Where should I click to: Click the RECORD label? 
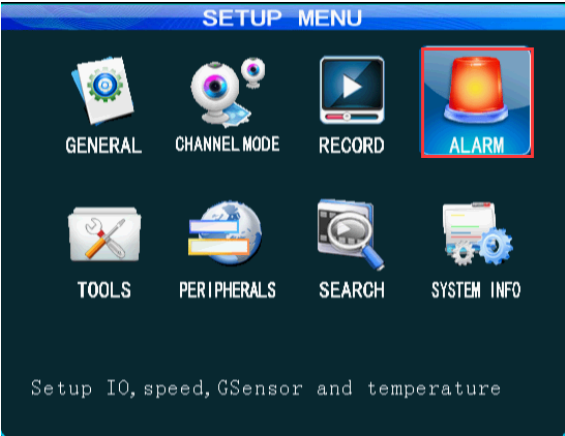coord(351,146)
